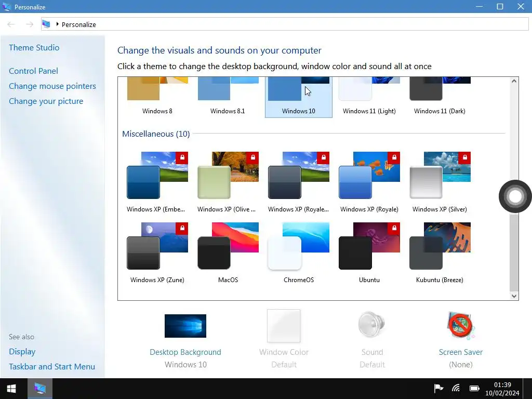
Task: Open the Screen Saver icon
Action: [461, 325]
